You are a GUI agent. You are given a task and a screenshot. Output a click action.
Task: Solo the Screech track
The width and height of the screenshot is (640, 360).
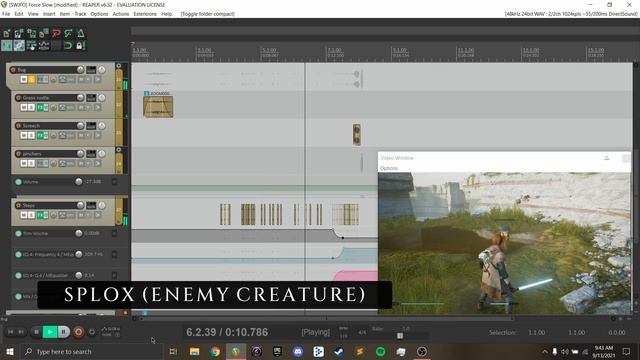31,135
